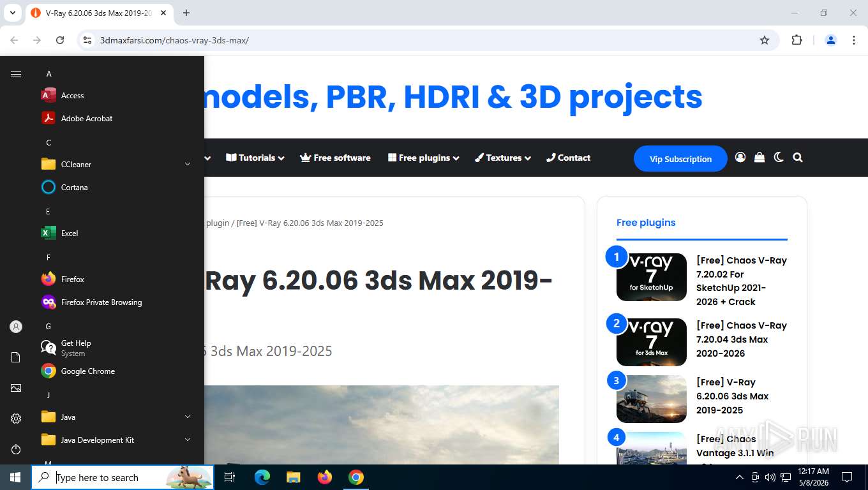
Task: Open the Contact menu item
Action: click(x=569, y=158)
